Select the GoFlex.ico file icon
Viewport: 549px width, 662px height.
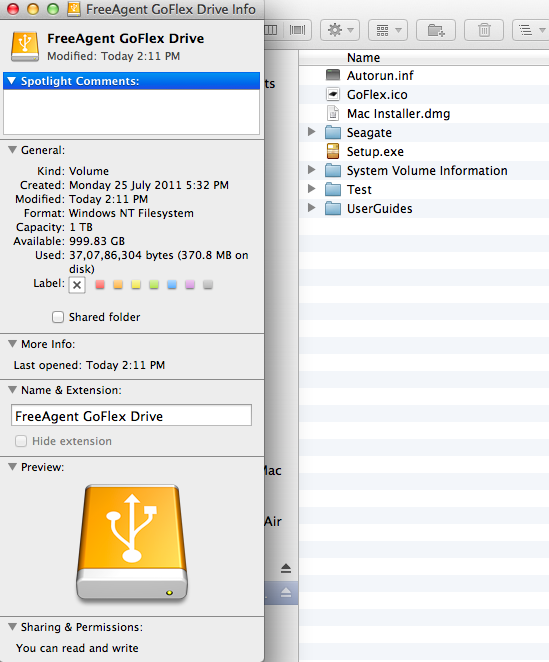point(333,95)
